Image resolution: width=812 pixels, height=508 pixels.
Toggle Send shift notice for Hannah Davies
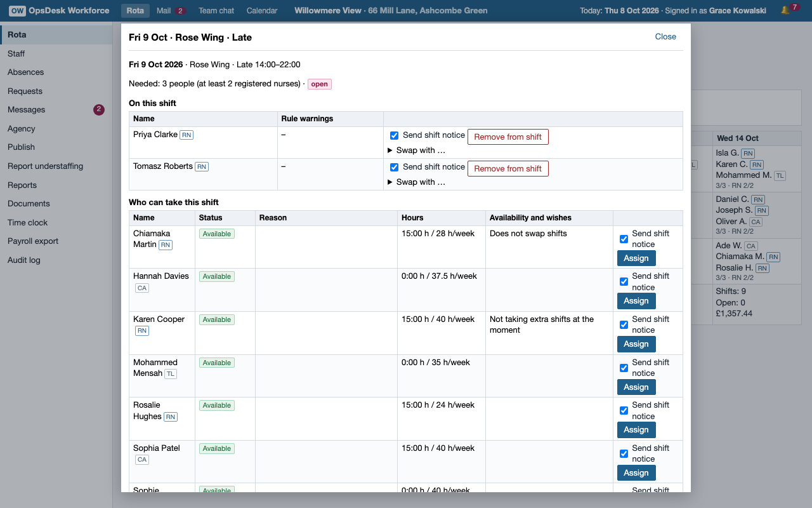point(624,282)
